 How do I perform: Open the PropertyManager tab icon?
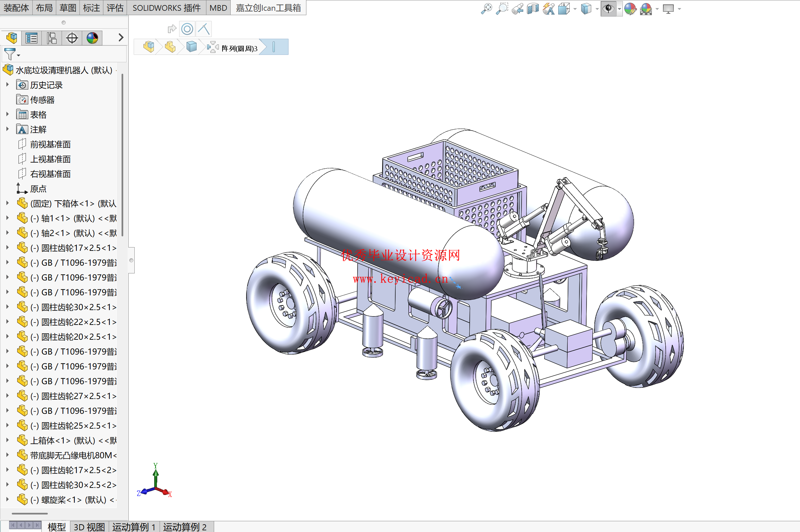32,38
